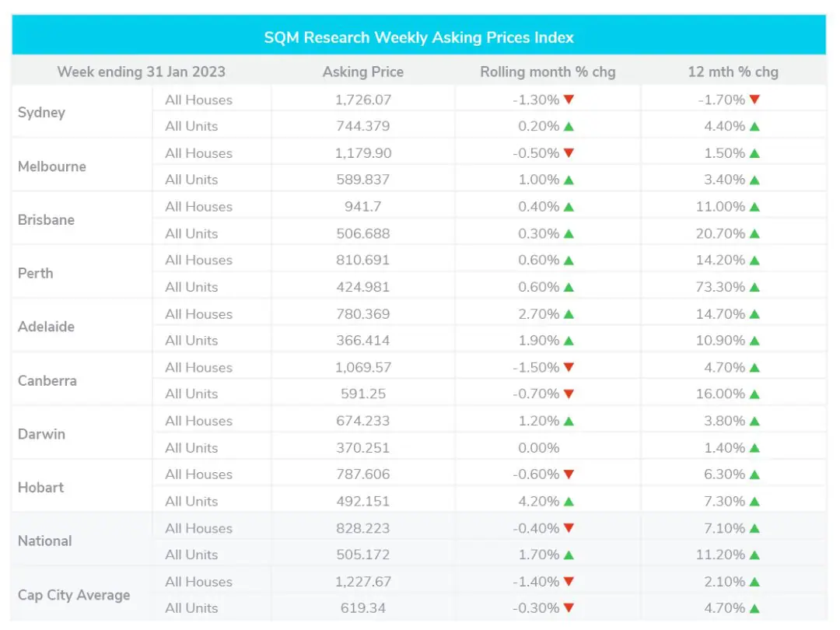The image size is (840, 630).
Task: Click green up arrow beside Melbourne units 1.00%
Action: [x=569, y=180]
